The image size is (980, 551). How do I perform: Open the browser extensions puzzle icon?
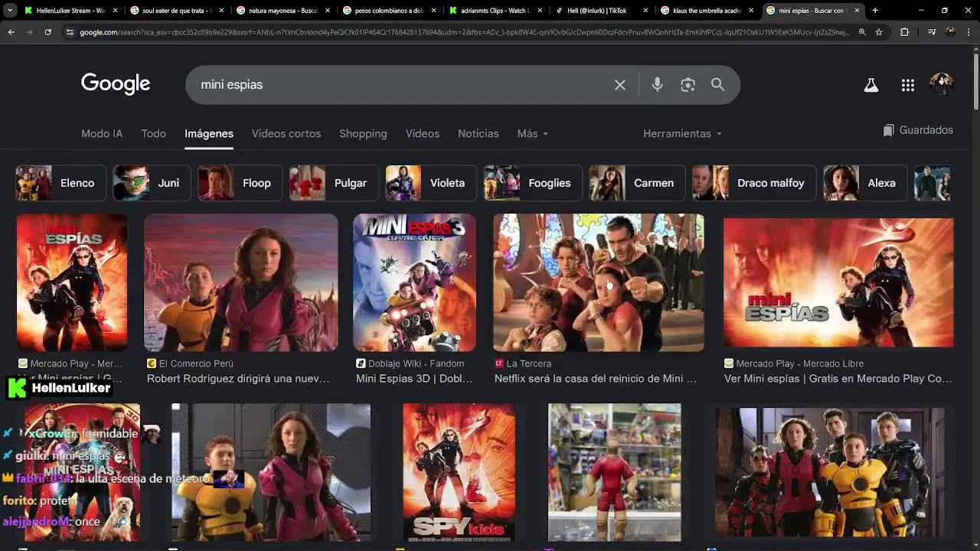tap(904, 32)
